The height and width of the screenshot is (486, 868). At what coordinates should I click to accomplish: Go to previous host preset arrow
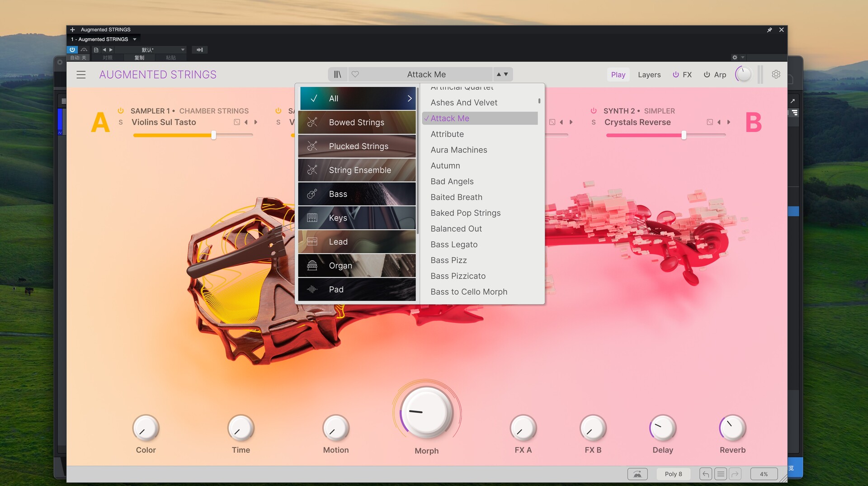click(x=104, y=50)
